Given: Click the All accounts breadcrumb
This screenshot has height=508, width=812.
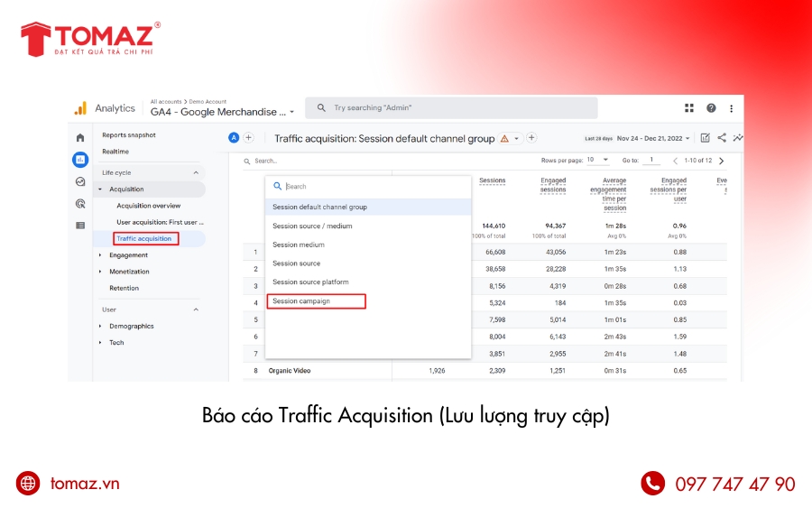Looking at the screenshot, I should [166, 101].
